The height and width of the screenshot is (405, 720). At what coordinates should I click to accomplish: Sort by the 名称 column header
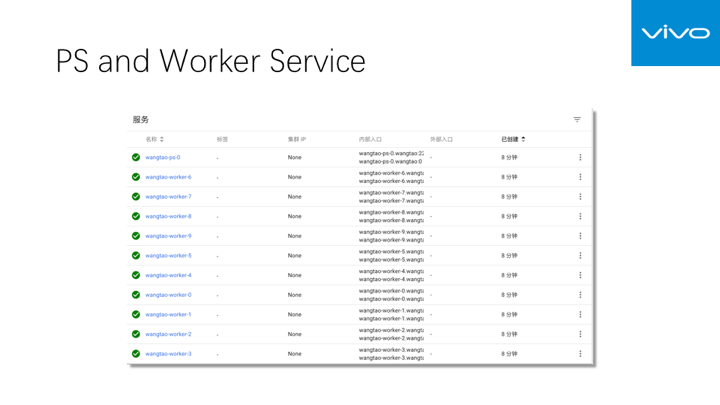tap(155, 139)
